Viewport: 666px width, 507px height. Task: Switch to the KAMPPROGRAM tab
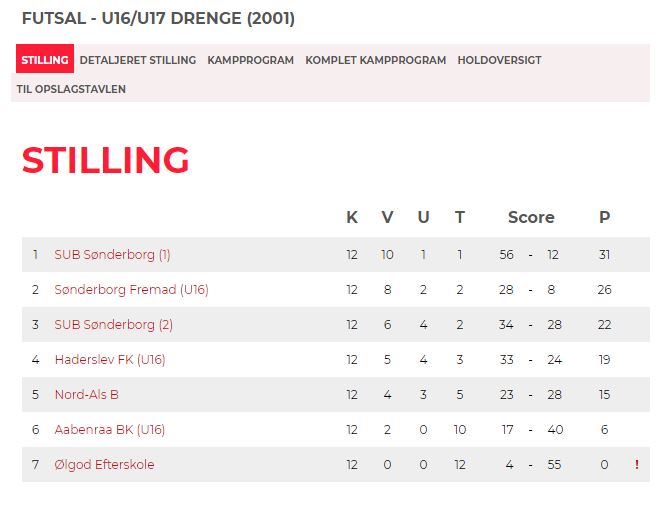click(x=251, y=60)
